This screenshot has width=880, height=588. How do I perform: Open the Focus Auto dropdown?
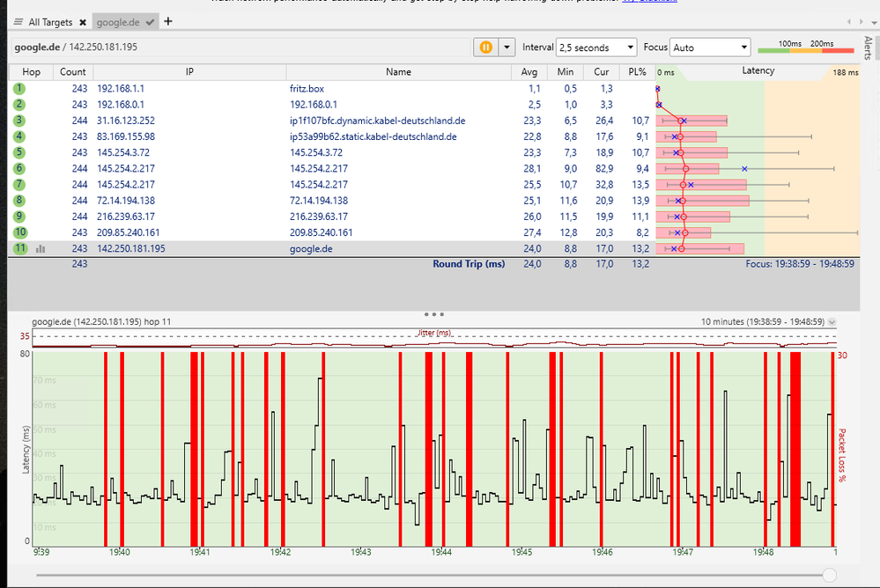pyautogui.click(x=710, y=48)
